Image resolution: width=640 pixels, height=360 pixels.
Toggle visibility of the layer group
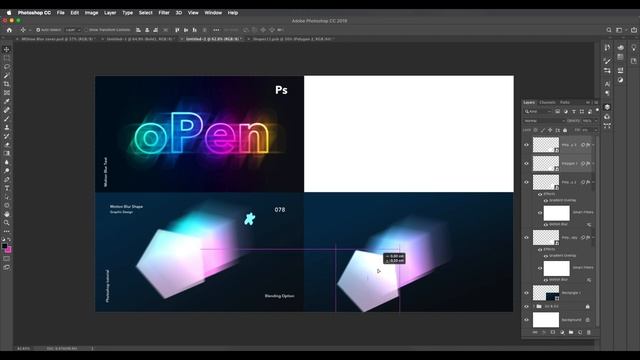tap(526, 307)
